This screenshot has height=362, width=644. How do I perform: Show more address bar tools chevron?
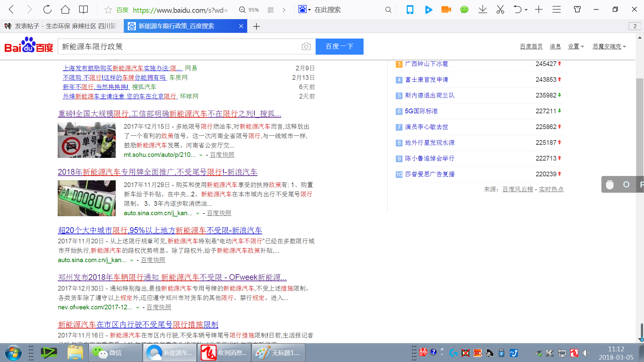284,10
